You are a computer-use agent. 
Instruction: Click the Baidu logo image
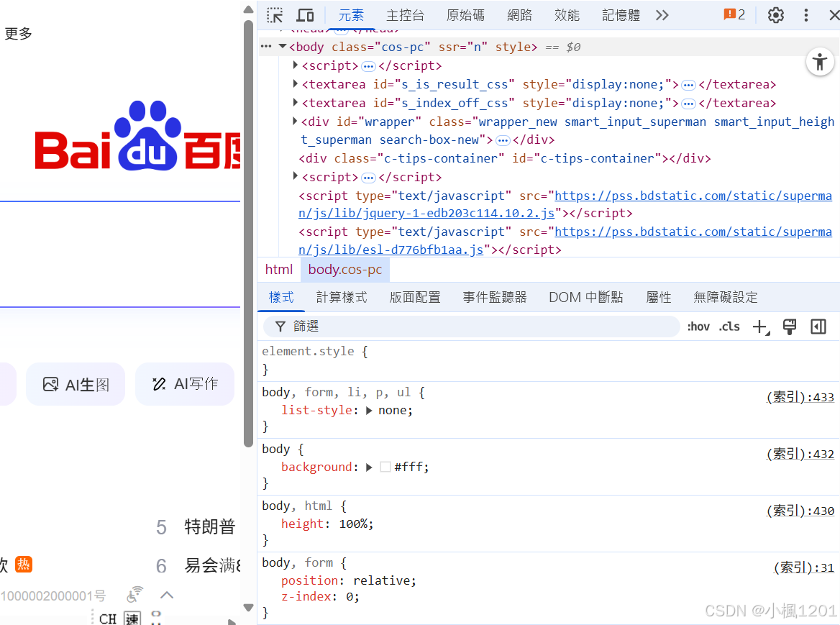[137, 135]
